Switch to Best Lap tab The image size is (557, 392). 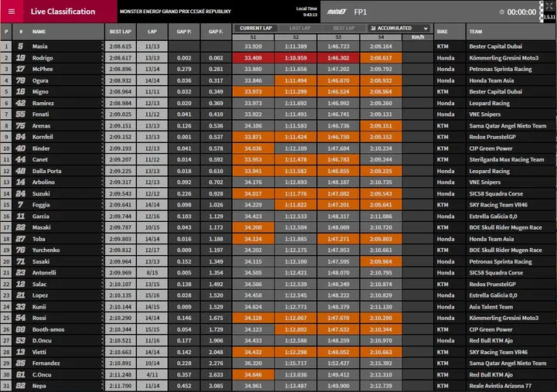pos(343,28)
